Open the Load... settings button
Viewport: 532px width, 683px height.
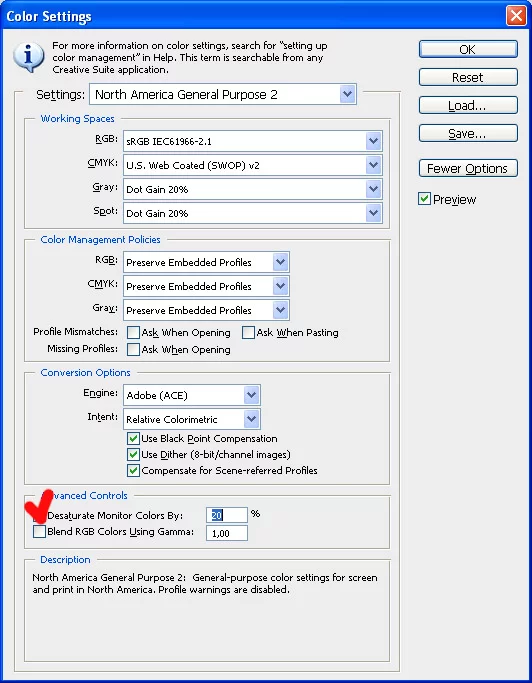click(468, 105)
